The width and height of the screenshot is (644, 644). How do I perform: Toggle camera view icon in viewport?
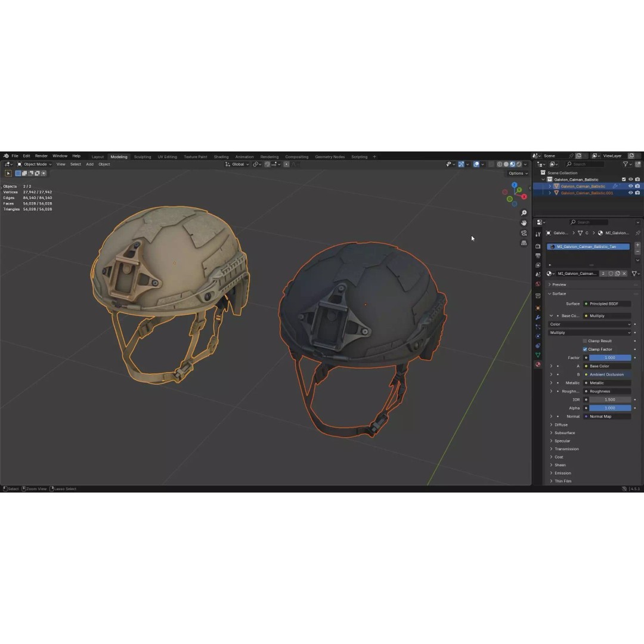524,233
